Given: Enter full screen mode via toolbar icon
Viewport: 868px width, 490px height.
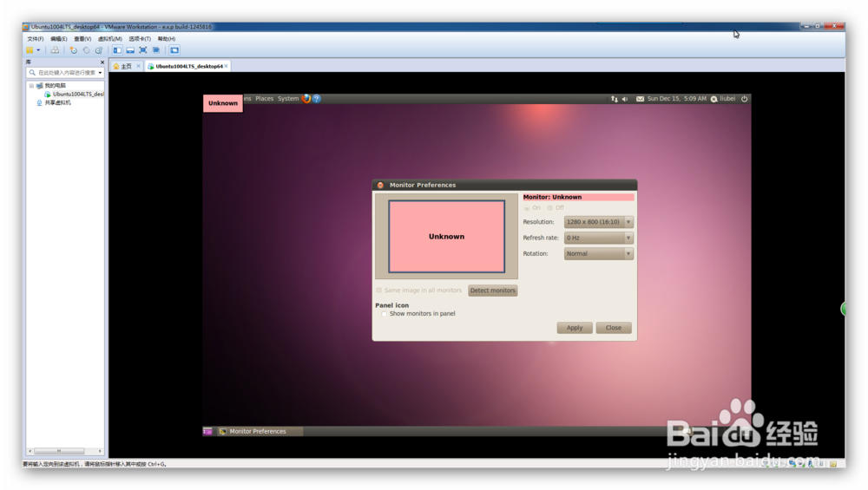Looking at the screenshot, I should pos(143,49).
